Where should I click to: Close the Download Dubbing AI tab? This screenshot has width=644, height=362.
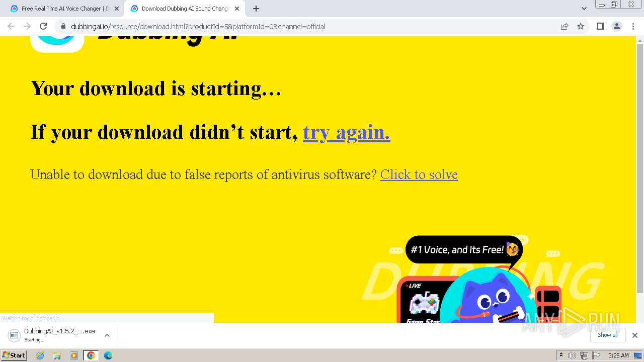click(237, 9)
